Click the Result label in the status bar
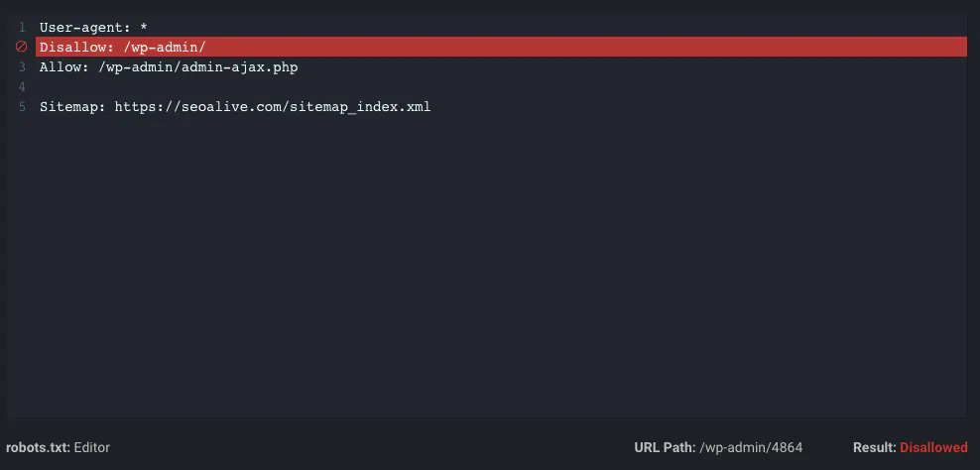This screenshot has height=470, width=980. pyautogui.click(x=874, y=447)
